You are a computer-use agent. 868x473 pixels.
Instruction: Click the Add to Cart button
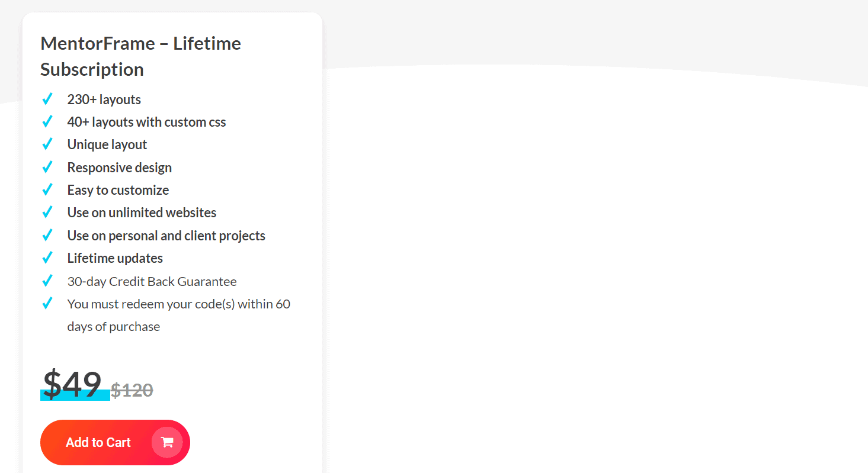tap(114, 442)
